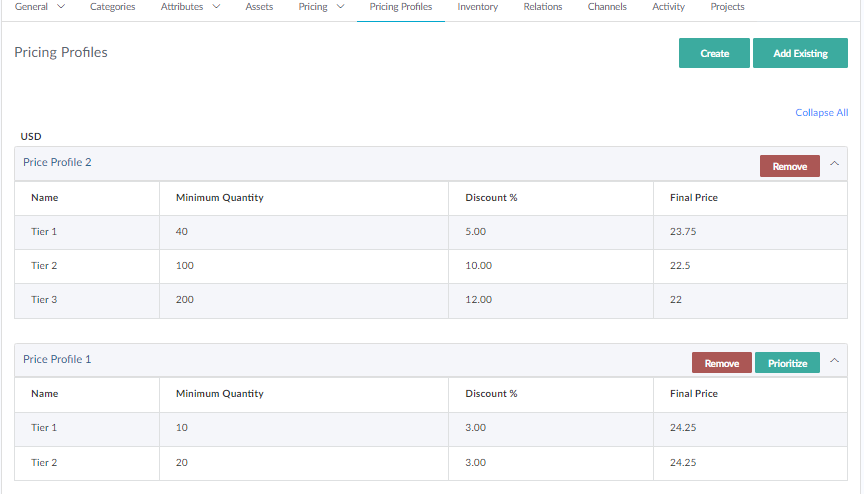The width and height of the screenshot is (864, 494).
Task: Select the Relations tab
Action: (542, 7)
